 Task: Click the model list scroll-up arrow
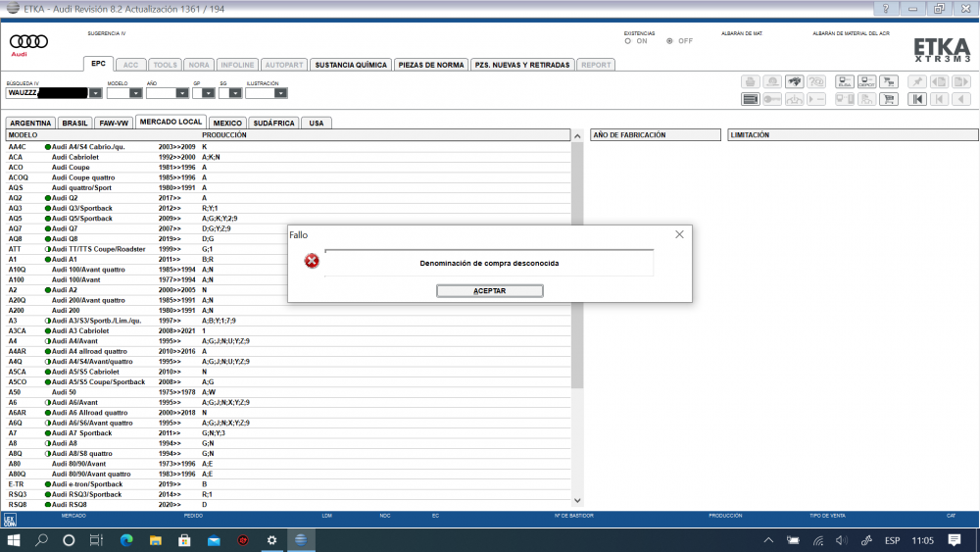click(x=577, y=135)
